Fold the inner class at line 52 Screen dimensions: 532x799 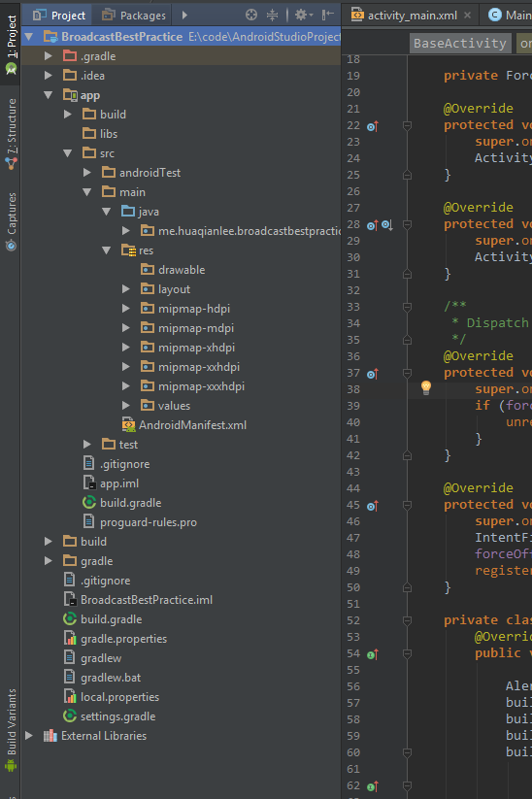click(x=407, y=620)
